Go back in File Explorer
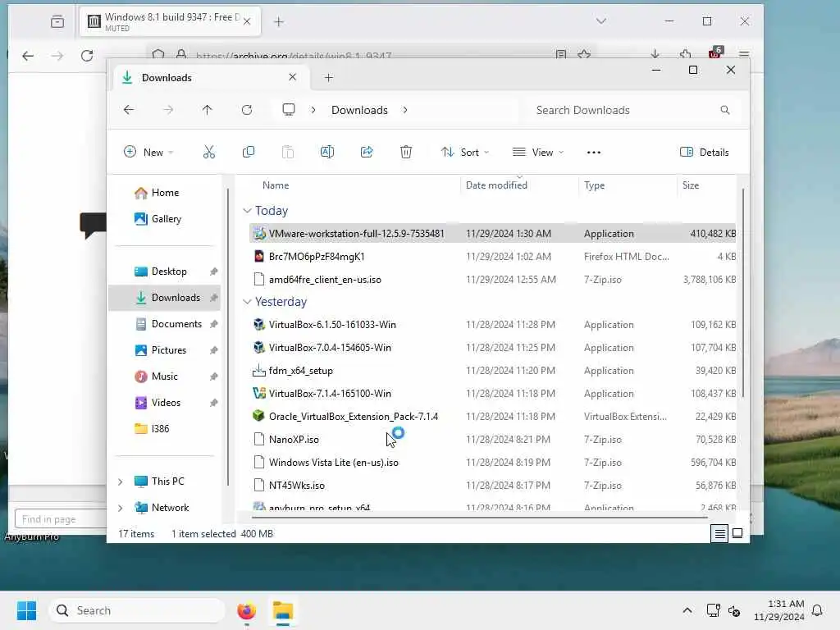 pos(129,110)
